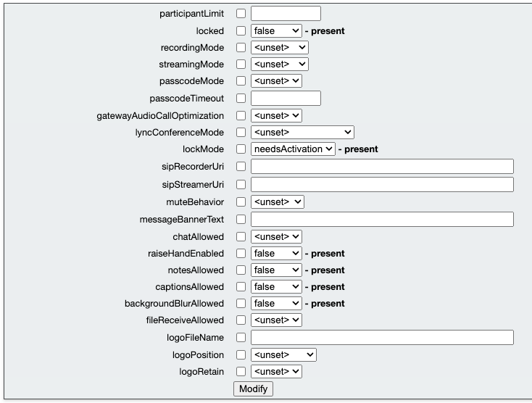Check the recordingMode checkbox
Image resolution: width=532 pixels, height=403 pixels.
(x=241, y=48)
